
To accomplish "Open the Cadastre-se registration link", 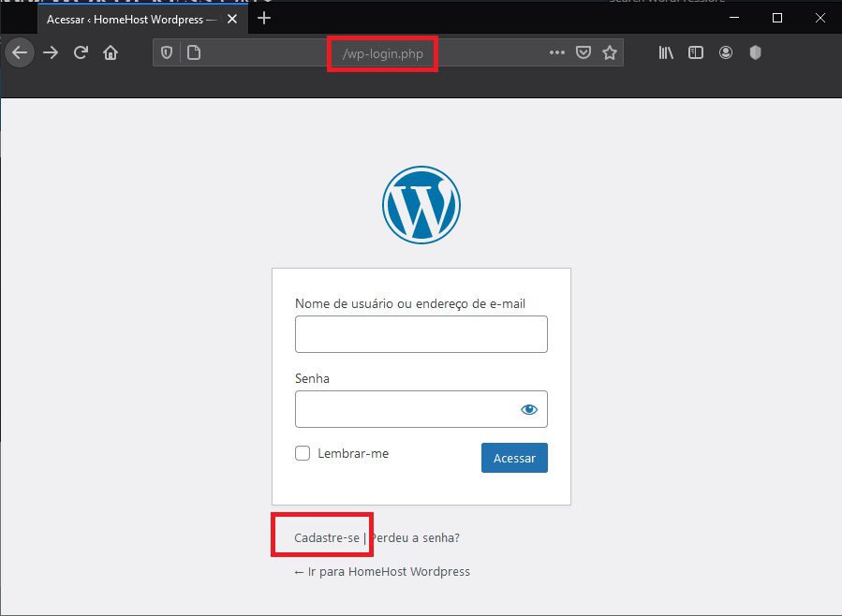I will click(x=327, y=537).
